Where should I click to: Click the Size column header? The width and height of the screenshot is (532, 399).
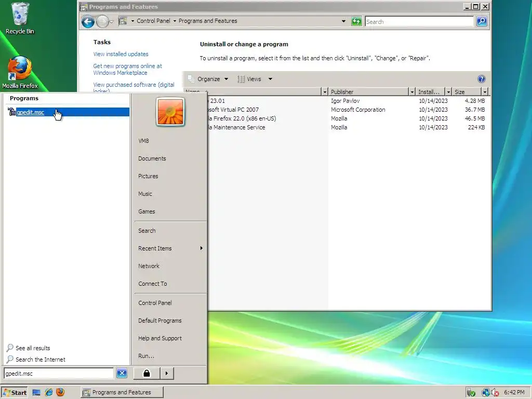pos(467,92)
